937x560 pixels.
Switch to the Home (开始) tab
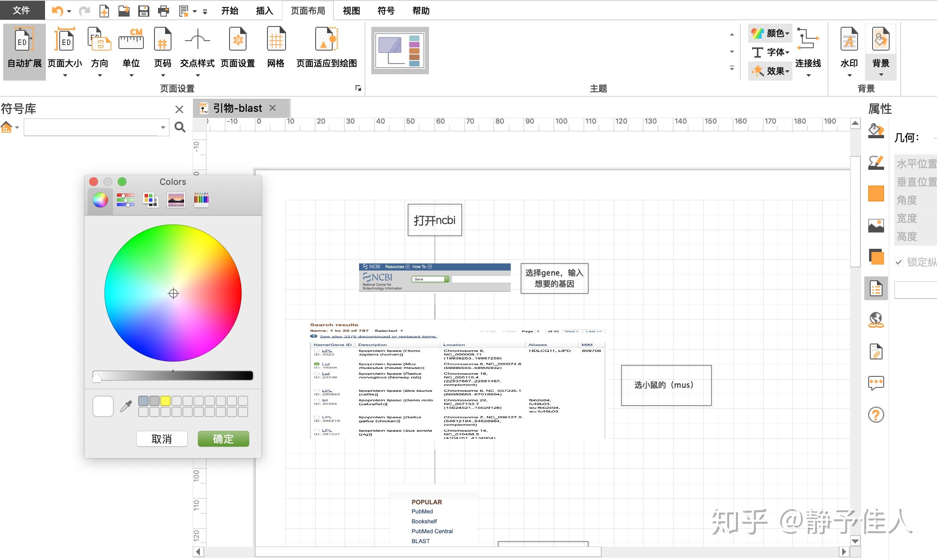[230, 11]
